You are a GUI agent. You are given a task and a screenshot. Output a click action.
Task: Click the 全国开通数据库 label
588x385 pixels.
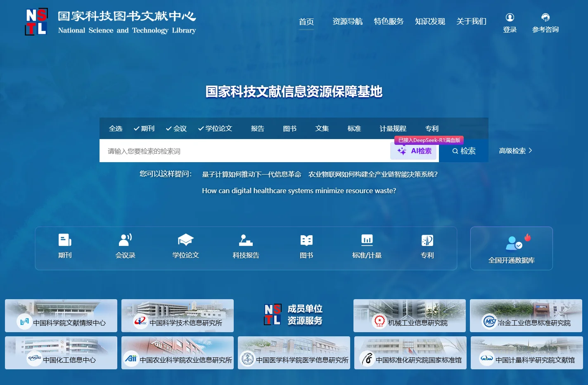[x=512, y=260]
